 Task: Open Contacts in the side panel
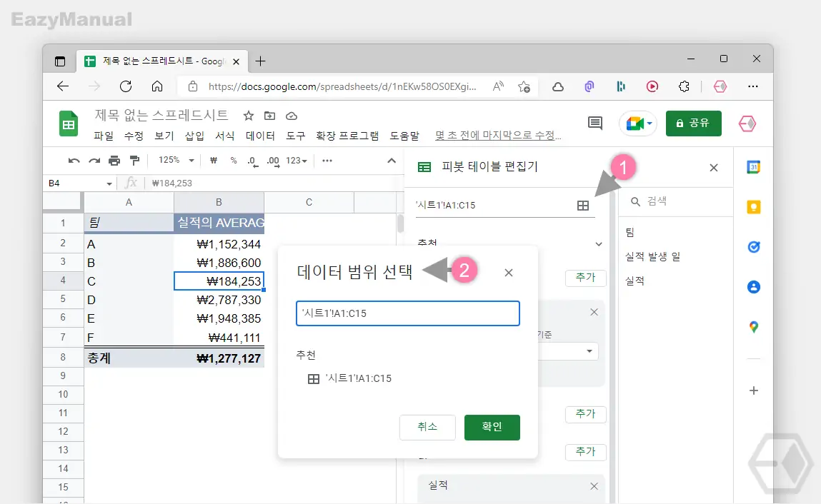pyautogui.click(x=753, y=287)
